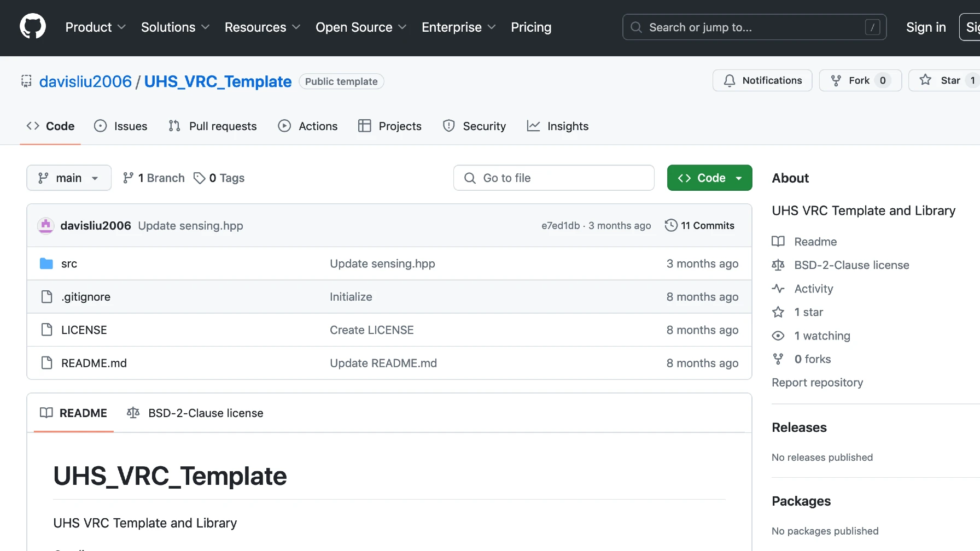
Task: Open the main branch selector dropdown
Action: [x=69, y=178]
